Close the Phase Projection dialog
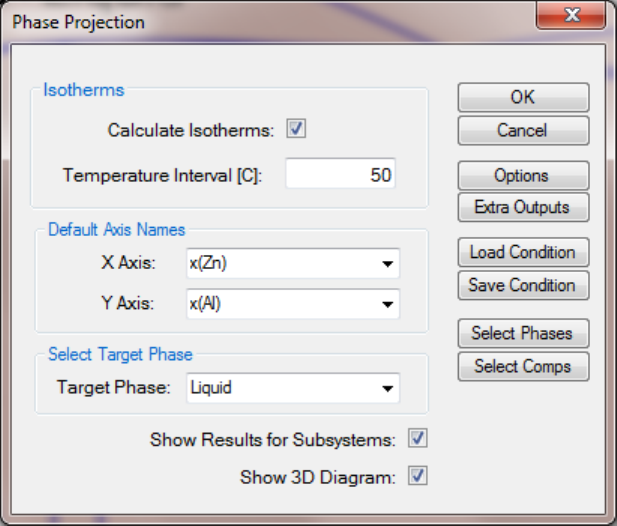 [571, 15]
